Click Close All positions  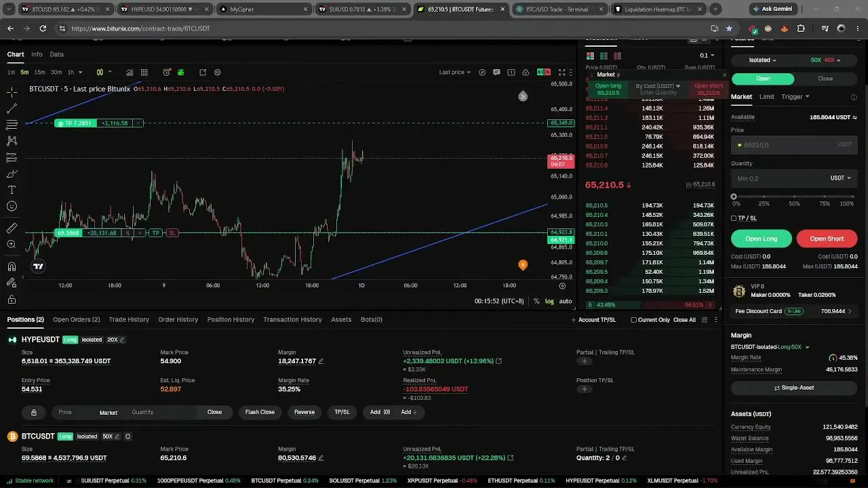[684, 320]
